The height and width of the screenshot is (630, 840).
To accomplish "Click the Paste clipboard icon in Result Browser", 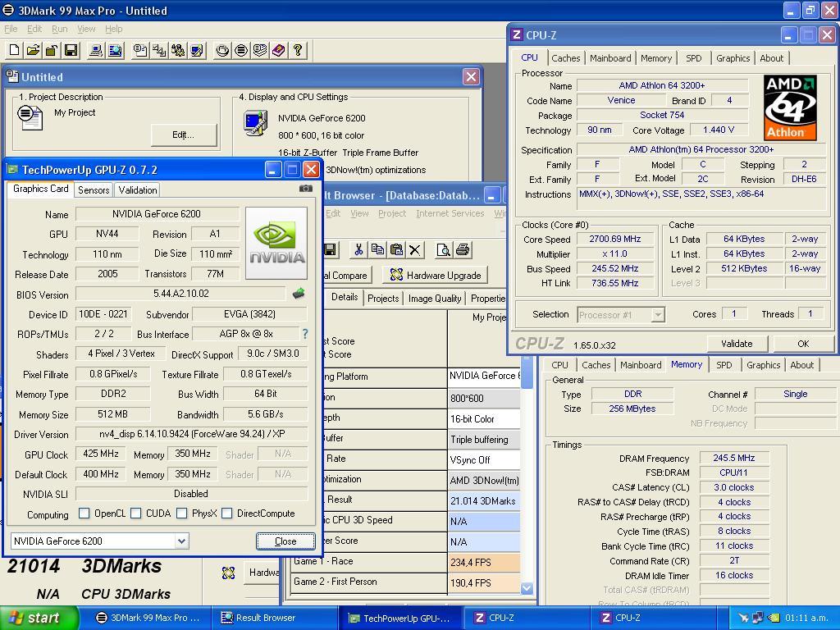I will pyautogui.click(x=396, y=249).
